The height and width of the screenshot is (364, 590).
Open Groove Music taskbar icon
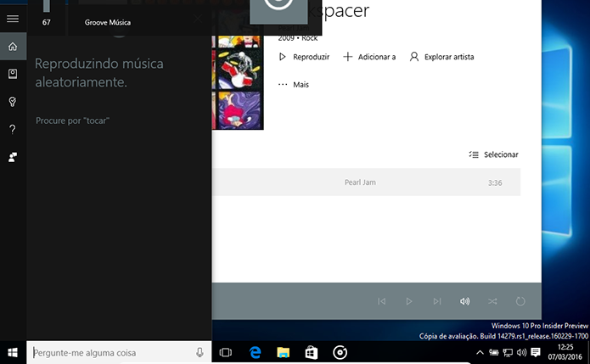click(340, 352)
